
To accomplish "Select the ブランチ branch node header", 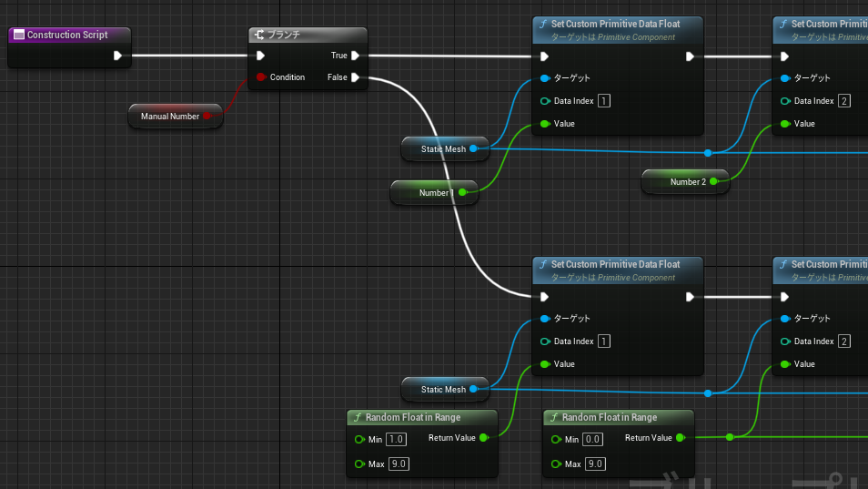I will pos(308,35).
